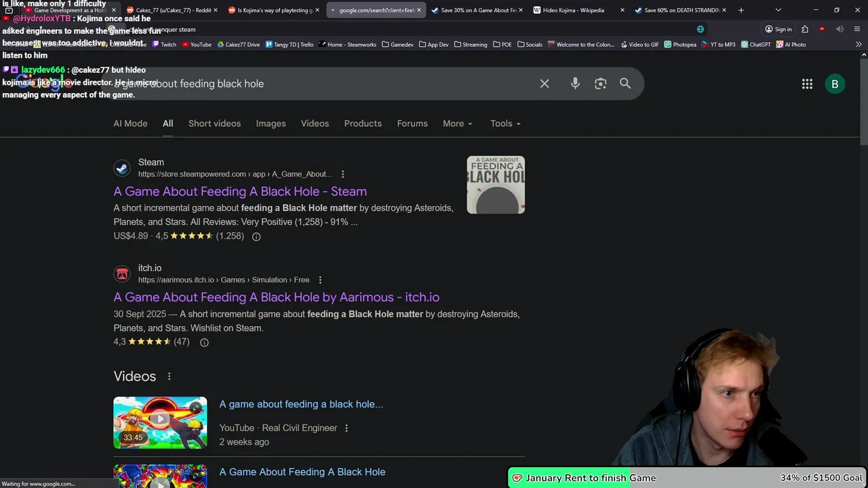
Task: Click the Sign in button in Firefox toolbar
Action: [x=778, y=29]
